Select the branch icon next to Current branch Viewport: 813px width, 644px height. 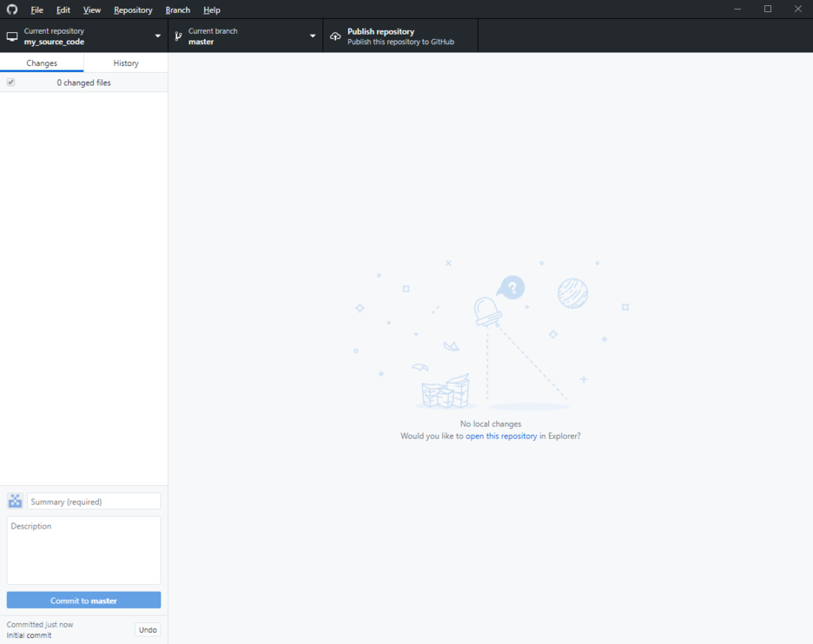[177, 36]
